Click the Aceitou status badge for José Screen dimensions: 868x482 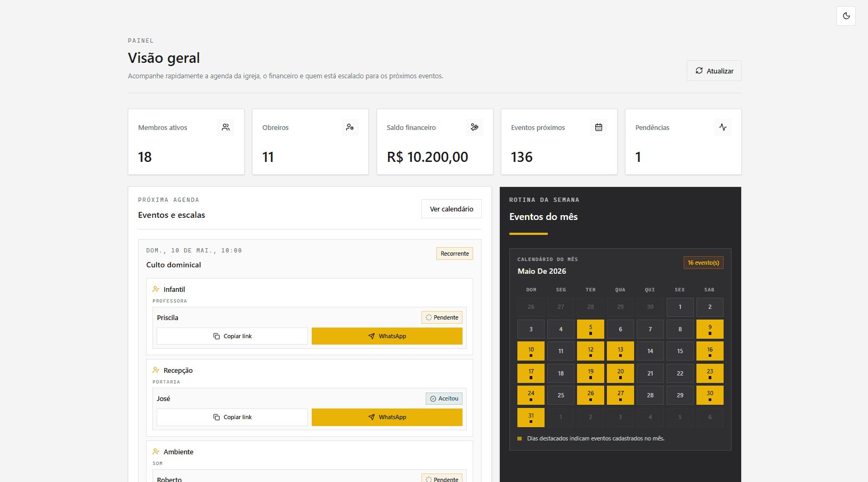point(444,398)
